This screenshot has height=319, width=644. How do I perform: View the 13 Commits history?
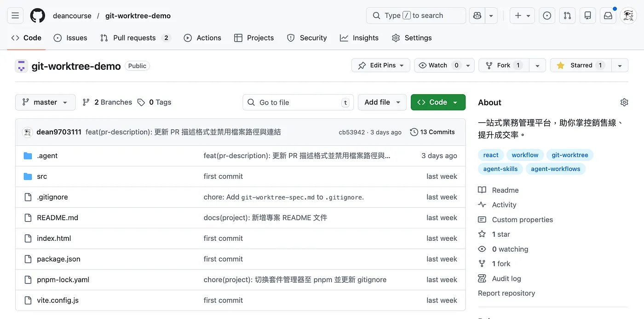point(432,132)
